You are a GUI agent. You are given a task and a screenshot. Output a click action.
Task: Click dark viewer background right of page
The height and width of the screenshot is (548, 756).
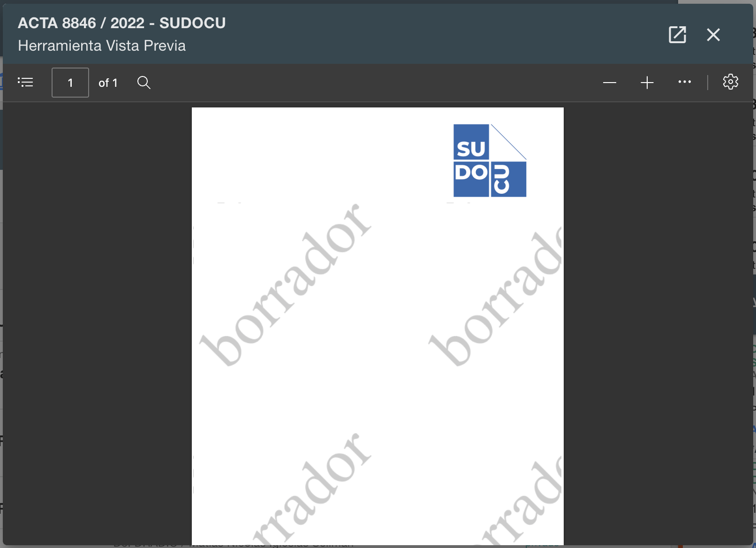(x=657, y=305)
